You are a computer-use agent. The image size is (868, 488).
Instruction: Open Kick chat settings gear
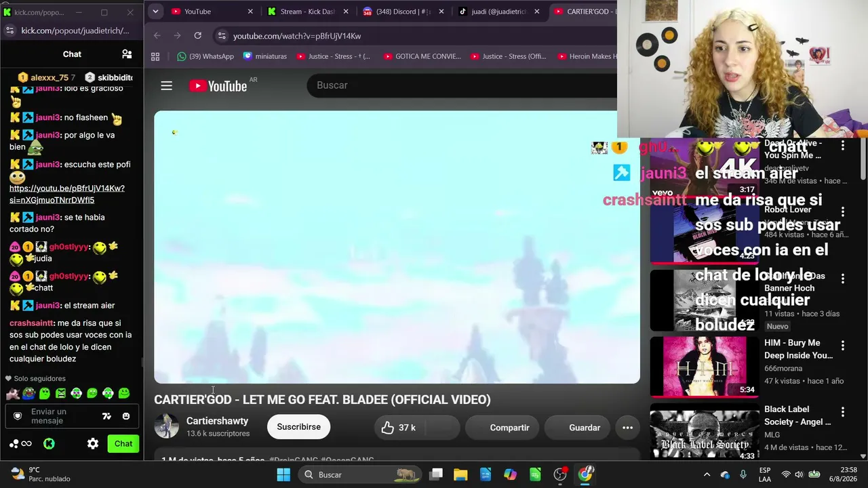[x=93, y=444]
